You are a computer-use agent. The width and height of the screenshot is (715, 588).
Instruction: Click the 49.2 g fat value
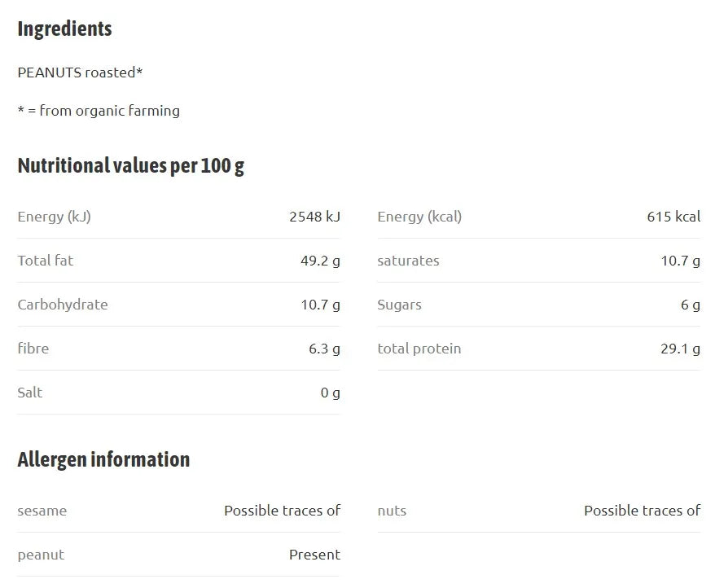pyautogui.click(x=320, y=261)
